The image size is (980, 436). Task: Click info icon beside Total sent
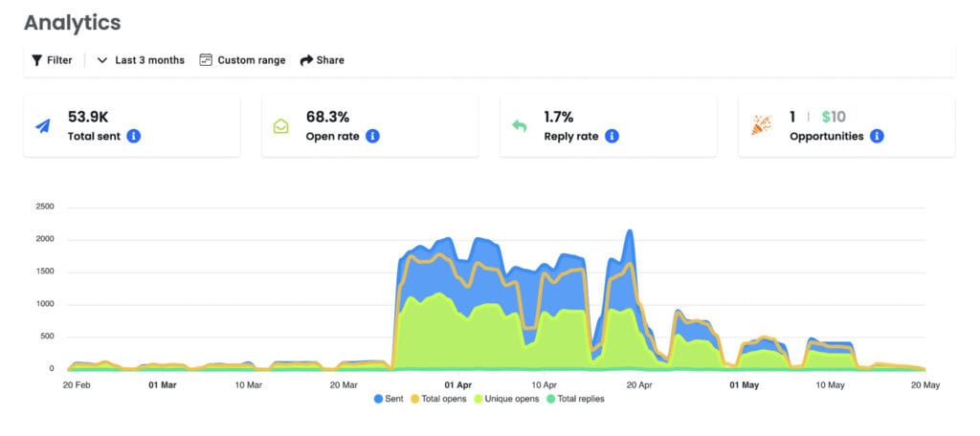coord(134,137)
